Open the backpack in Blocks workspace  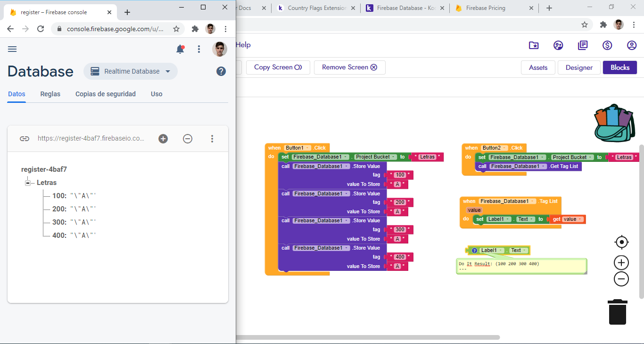click(614, 123)
